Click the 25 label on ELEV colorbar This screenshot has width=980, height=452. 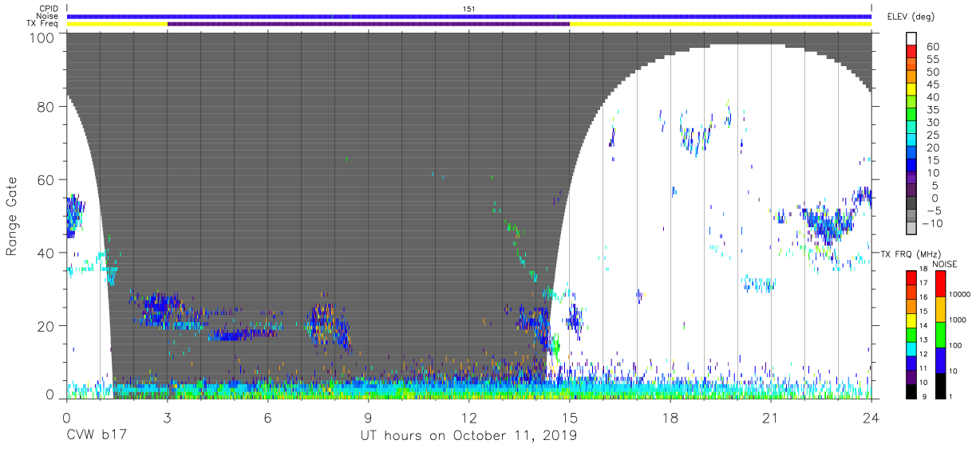tap(933, 136)
